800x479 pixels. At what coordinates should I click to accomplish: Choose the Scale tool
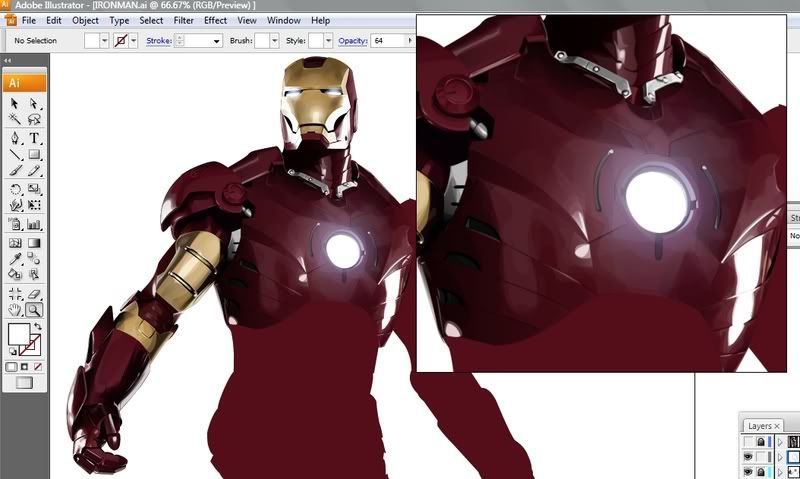(34, 189)
